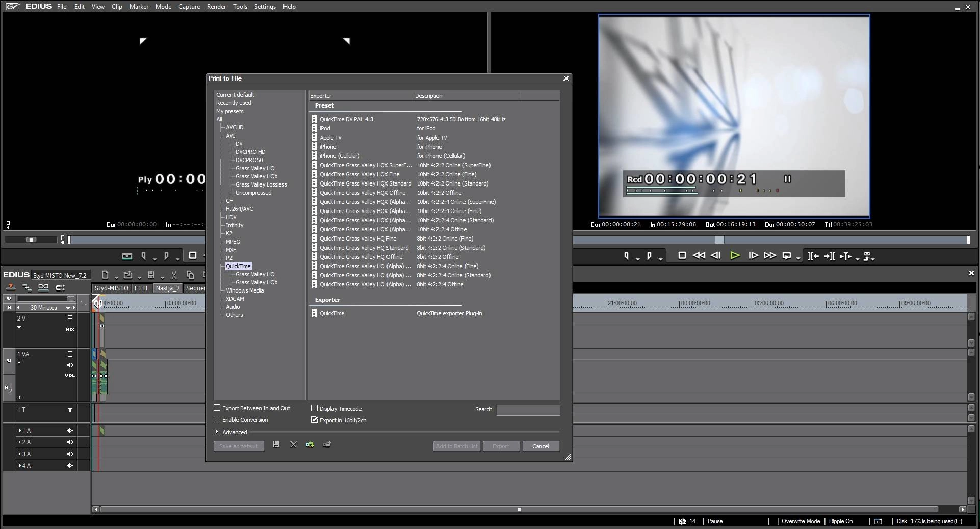980x529 pixels.
Task: Click the Open Project icon in timeline toolbar
Action: click(128, 275)
